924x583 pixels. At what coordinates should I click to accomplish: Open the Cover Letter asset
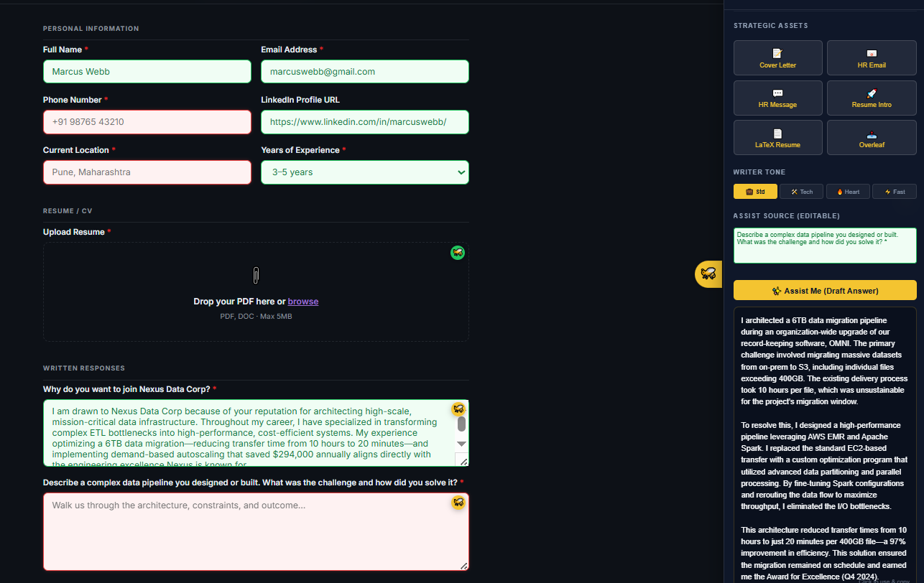point(777,58)
